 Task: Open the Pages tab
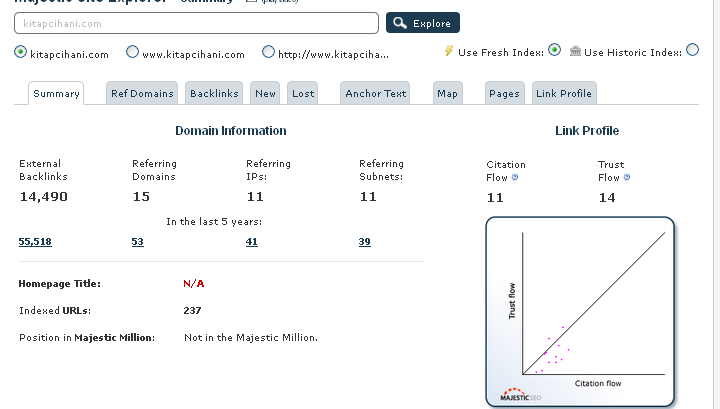(x=504, y=93)
